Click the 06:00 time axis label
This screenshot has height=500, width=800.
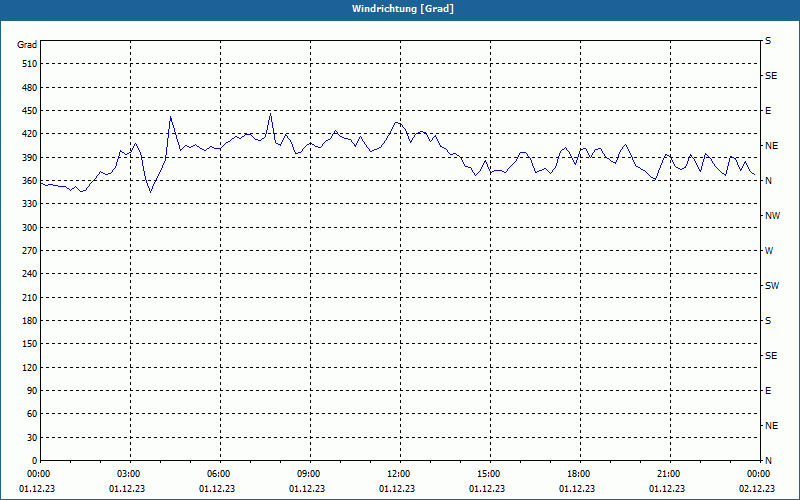218,473
